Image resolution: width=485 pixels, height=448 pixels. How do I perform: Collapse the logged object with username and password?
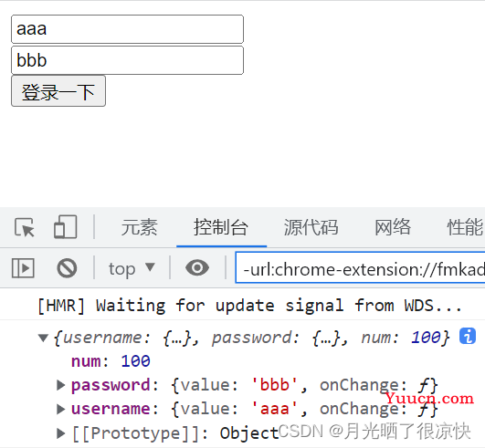(x=43, y=338)
